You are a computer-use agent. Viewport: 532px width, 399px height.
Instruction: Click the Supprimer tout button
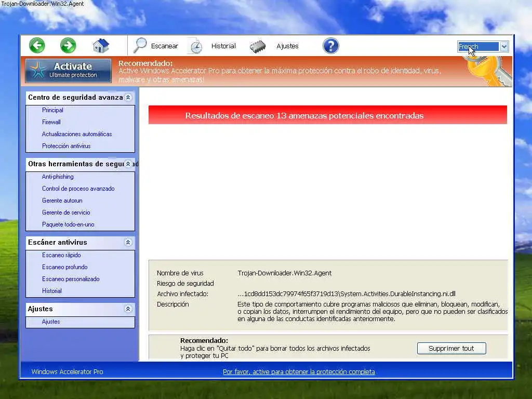click(x=451, y=349)
